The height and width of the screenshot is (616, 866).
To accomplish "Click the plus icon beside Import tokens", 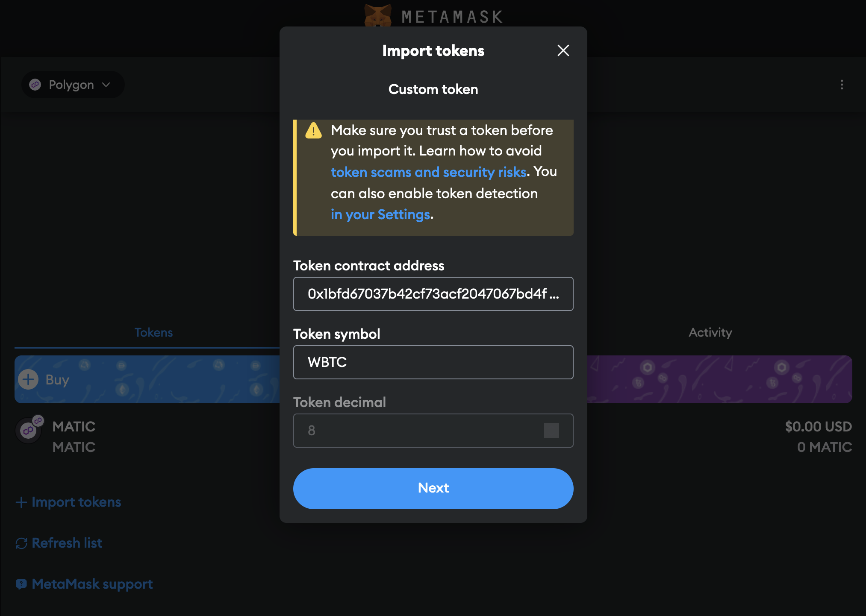I will pos(21,502).
